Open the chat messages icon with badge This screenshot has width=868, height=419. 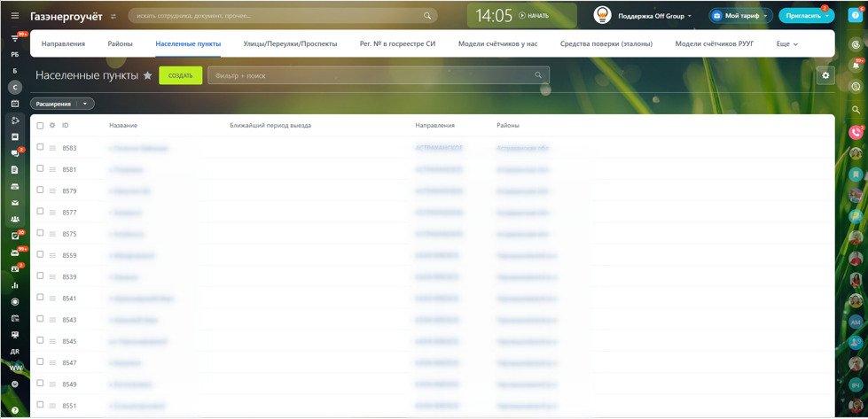[x=15, y=153]
